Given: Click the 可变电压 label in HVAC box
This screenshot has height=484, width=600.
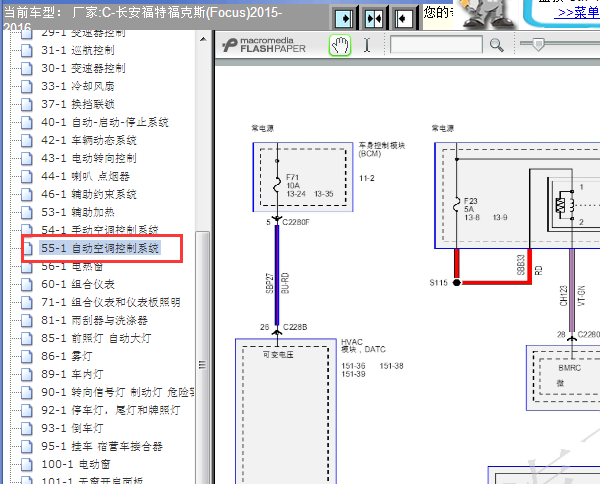Looking at the screenshot, I should click(278, 355).
